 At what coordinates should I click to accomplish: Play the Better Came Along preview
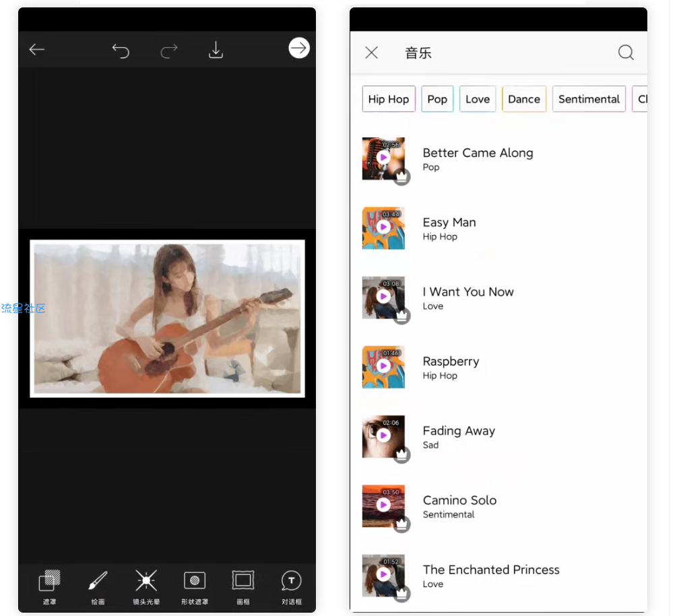point(383,158)
